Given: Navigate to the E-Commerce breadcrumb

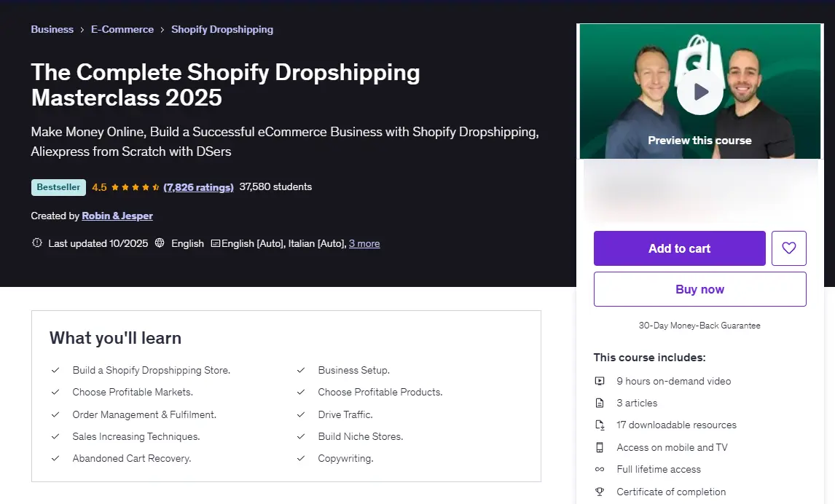Looking at the screenshot, I should (x=122, y=29).
